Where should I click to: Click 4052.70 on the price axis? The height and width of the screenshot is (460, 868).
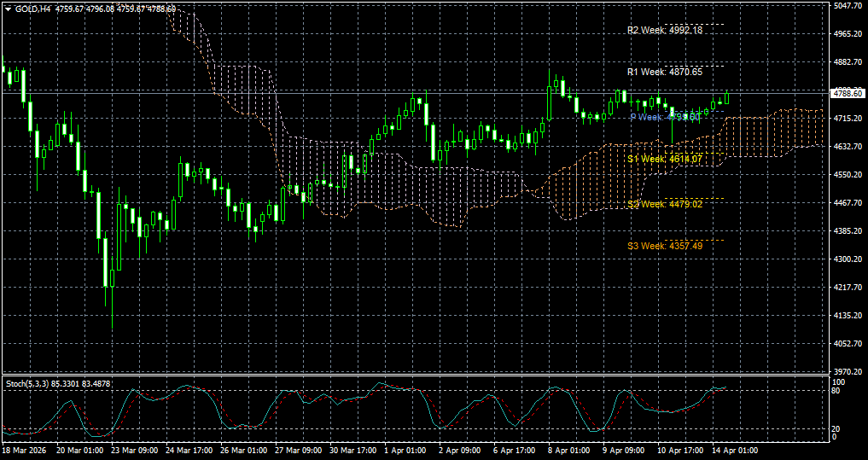[x=848, y=344]
